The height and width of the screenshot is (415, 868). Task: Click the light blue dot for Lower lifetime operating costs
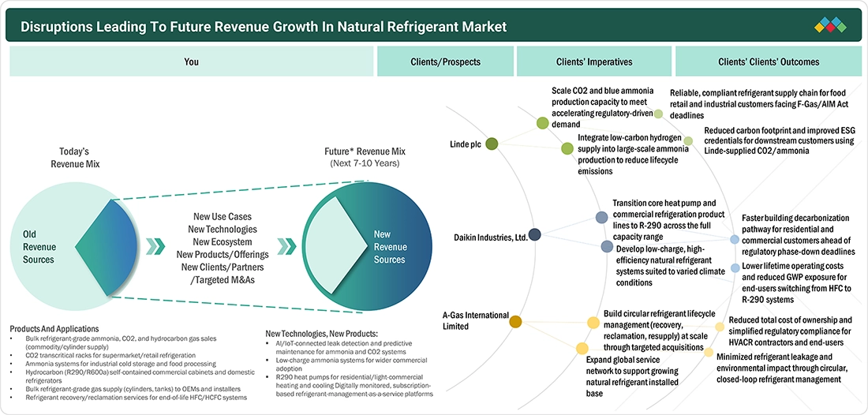[735, 267]
